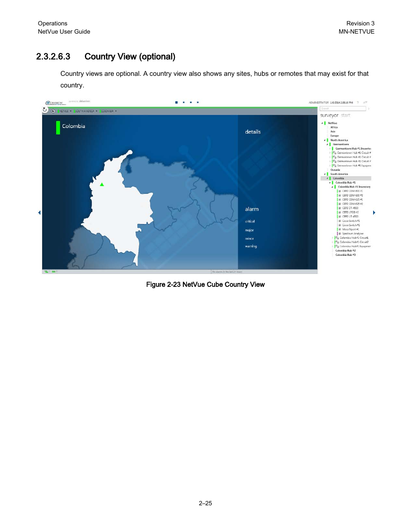Viewport: 411px width, 532px height.
Task: Click the NetVue node green status bar
Action: 325,123
